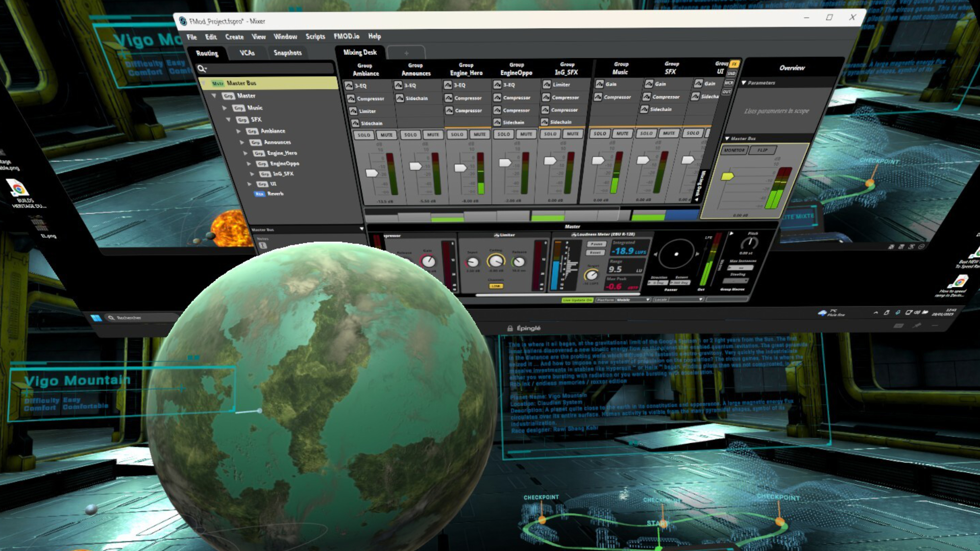The height and width of the screenshot is (551, 980).
Task: Click the Master Bus yellow fader handle
Action: (x=727, y=177)
